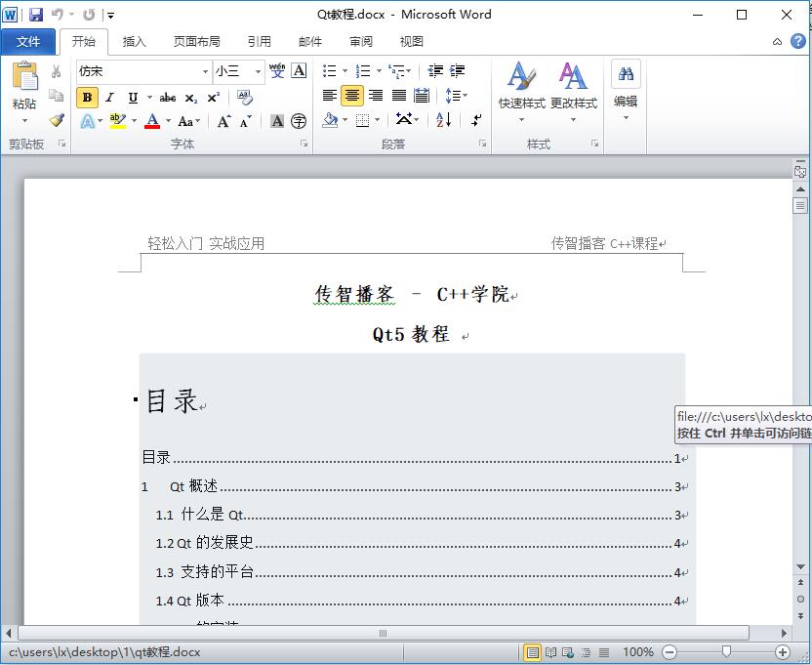Switch to the 视图 tab
Screen dimensions: 812x665
pyautogui.click(x=412, y=41)
